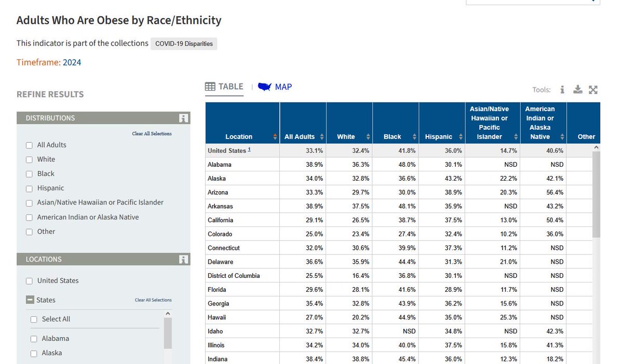Select the Illinois table row label

216,345
